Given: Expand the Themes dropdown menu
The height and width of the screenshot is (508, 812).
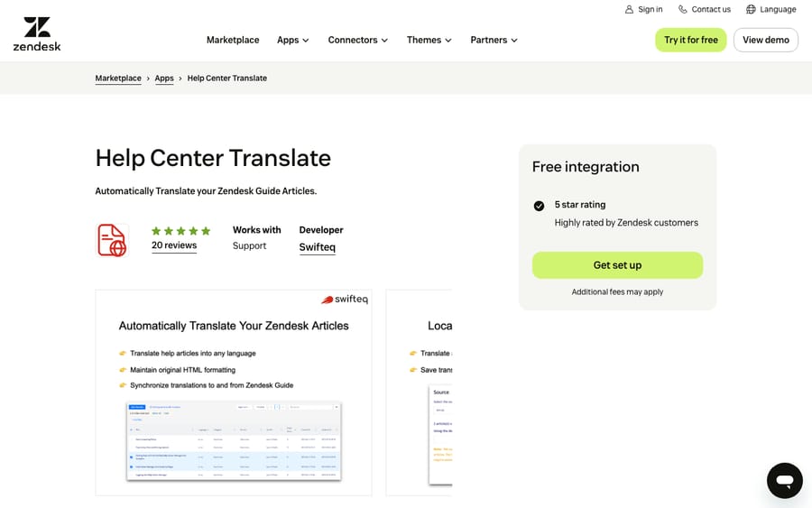Looking at the screenshot, I should [429, 40].
